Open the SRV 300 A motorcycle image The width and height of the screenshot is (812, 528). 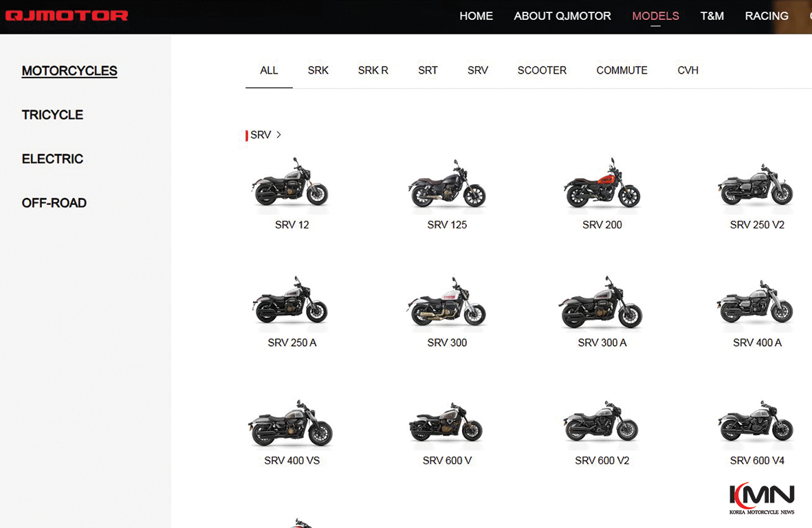[601, 302]
